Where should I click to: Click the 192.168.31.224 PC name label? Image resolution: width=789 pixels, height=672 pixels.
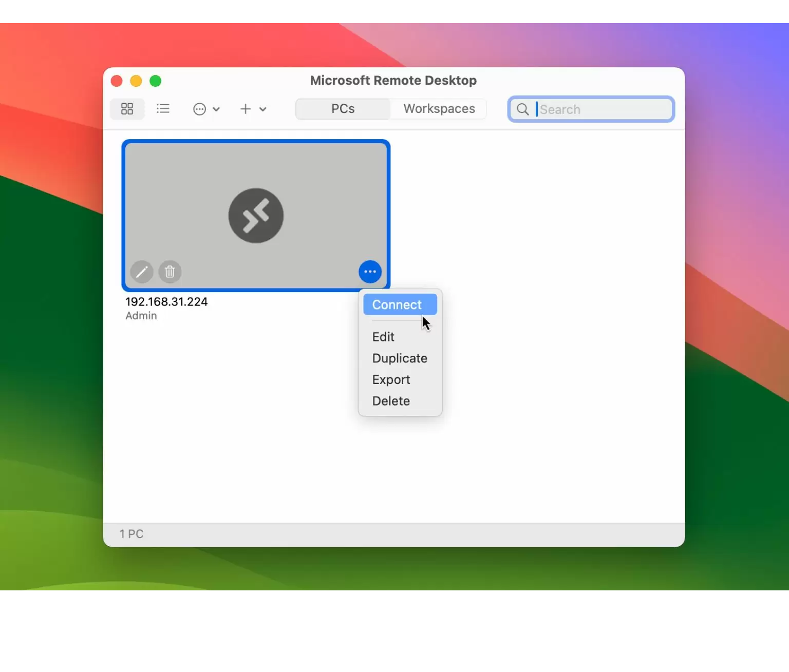click(166, 302)
